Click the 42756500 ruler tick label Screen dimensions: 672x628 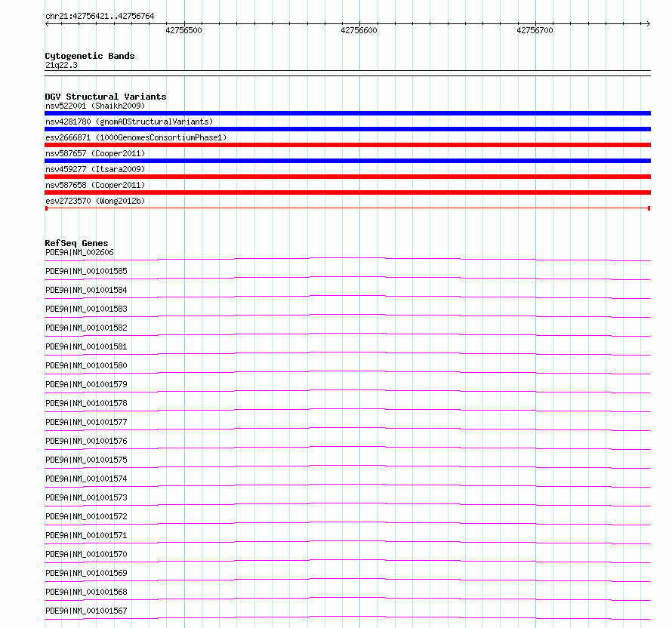184,30
